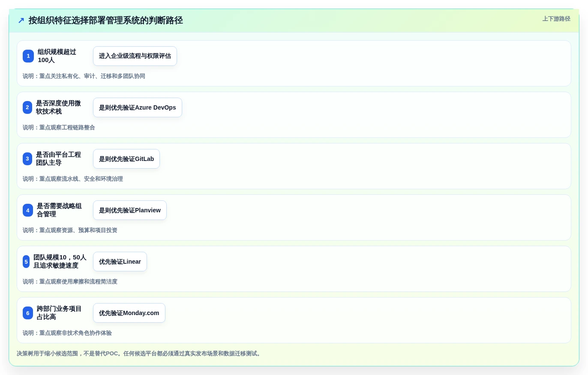The image size is (588, 375).
Task: Select the 是则优先验证Planview outcome
Action: coord(130,210)
